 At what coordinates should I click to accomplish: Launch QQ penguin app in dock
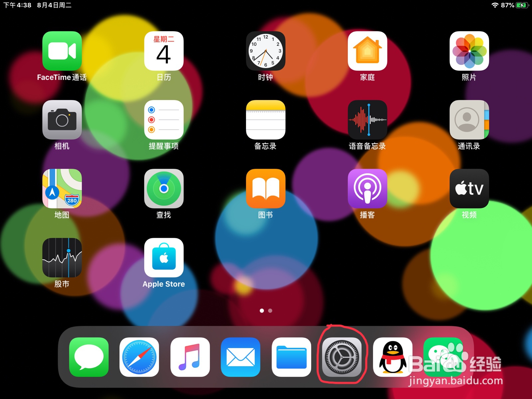[x=392, y=357]
